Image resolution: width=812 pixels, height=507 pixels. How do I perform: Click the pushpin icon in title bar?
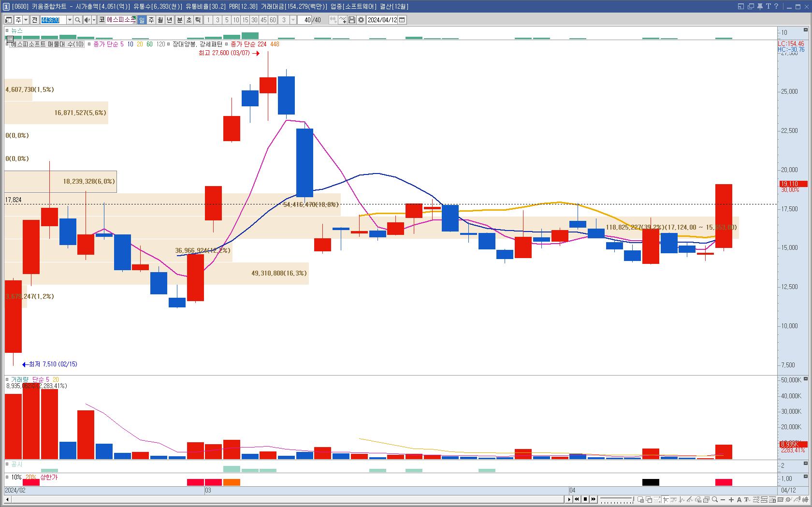pos(759,6)
